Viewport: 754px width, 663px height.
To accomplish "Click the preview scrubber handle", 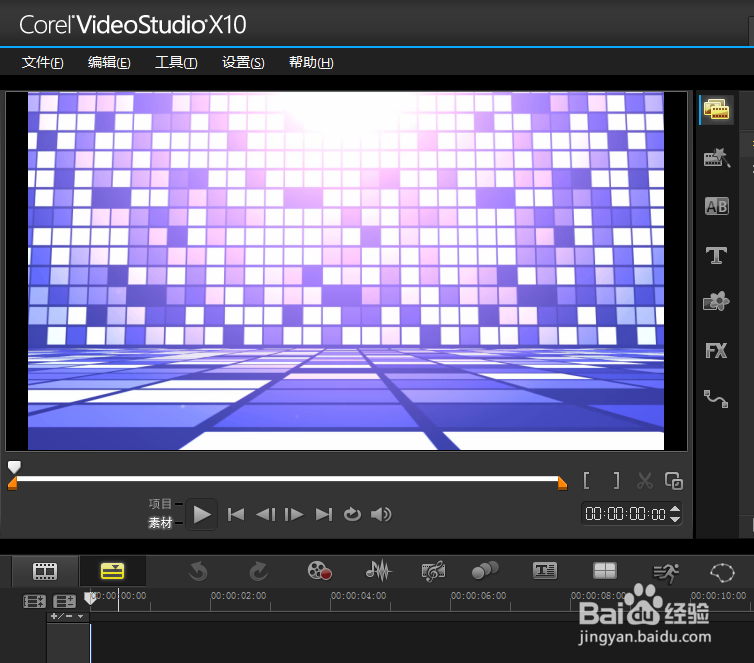I will coord(14,466).
